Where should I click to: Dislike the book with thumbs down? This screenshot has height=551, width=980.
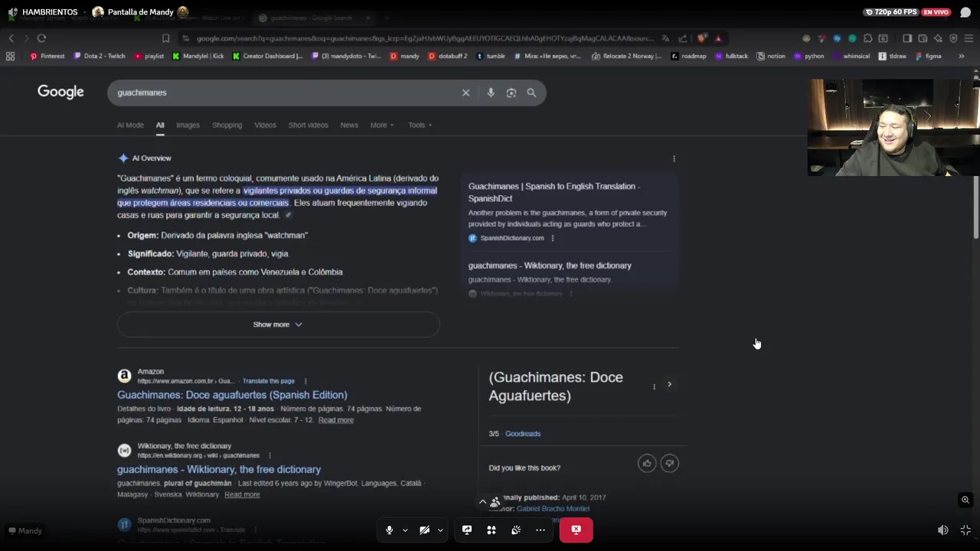pyautogui.click(x=669, y=463)
